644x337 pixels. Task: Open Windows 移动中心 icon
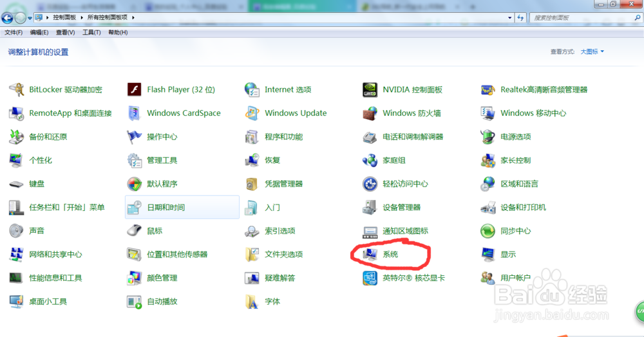[x=488, y=113]
